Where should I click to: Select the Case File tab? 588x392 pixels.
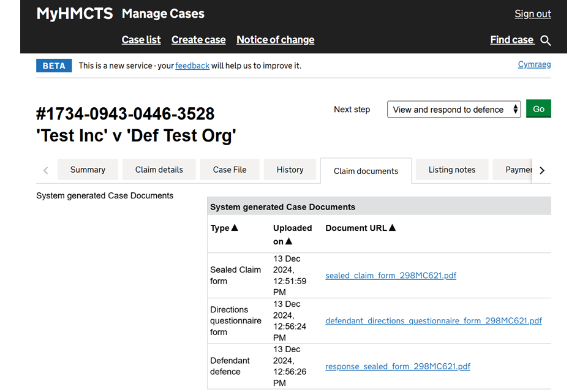[x=230, y=170]
